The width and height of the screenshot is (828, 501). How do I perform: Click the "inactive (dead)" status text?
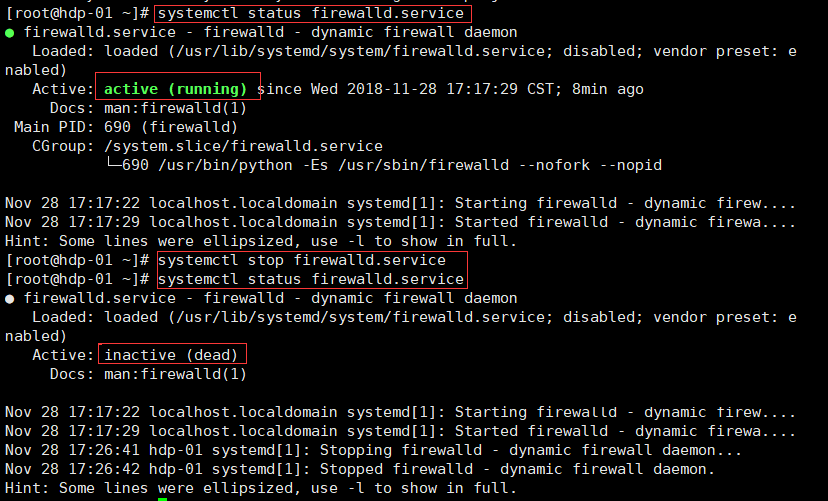pos(171,355)
